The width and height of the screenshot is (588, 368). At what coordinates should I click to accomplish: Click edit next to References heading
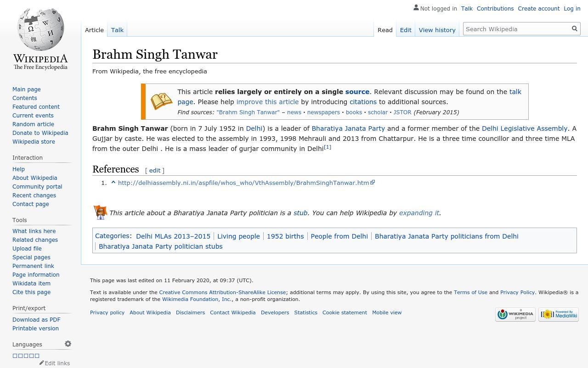click(x=154, y=170)
